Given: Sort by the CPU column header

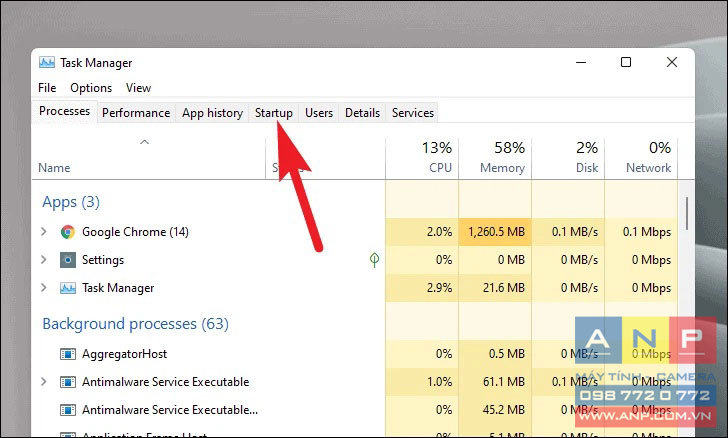Looking at the screenshot, I should point(422,158).
